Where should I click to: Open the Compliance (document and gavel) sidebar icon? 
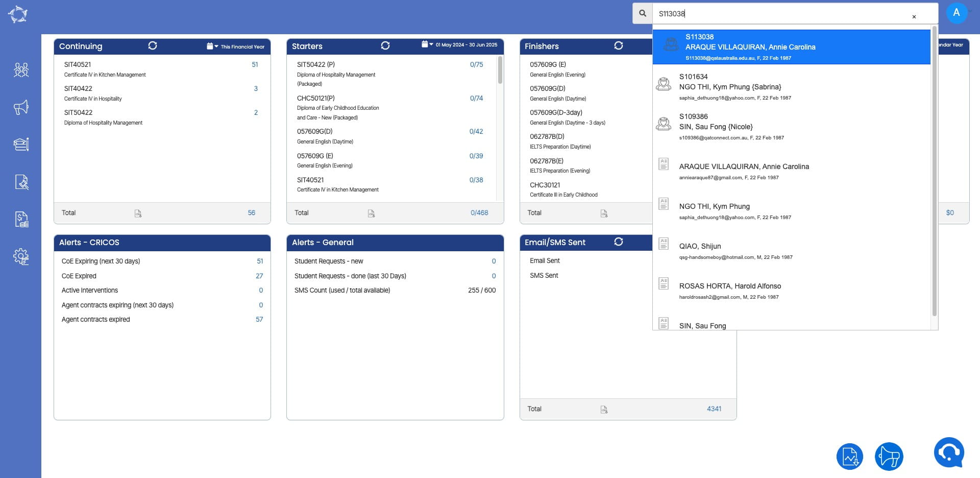[x=20, y=182]
